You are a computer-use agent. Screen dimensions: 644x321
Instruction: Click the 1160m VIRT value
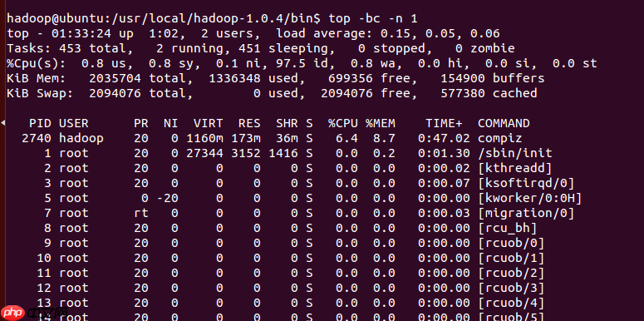(204, 138)
